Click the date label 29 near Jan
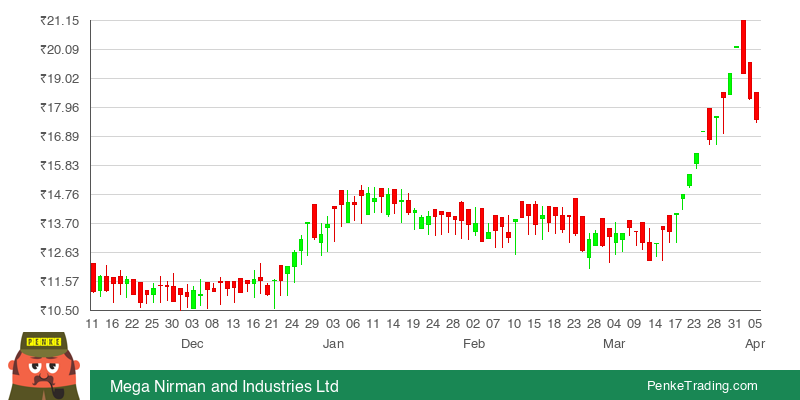800x400 pixels. [312, 323]
